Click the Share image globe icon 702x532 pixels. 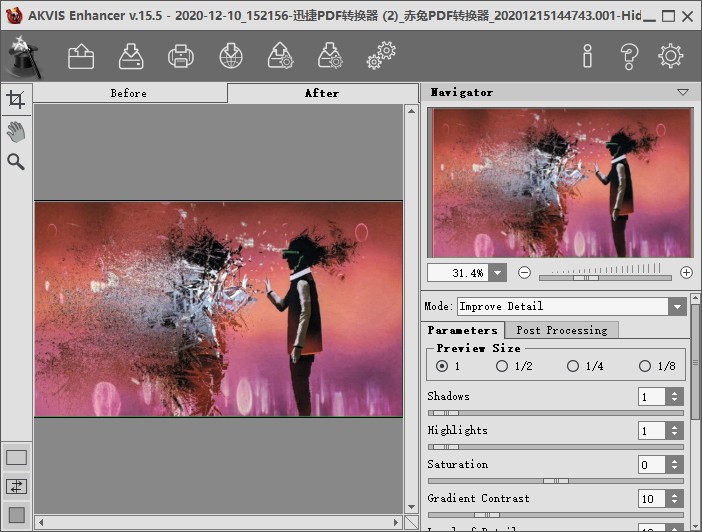231,56
